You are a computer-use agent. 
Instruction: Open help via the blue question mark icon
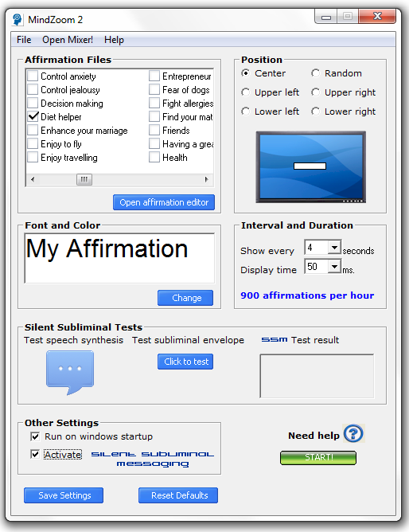click(x=353, y=433)
